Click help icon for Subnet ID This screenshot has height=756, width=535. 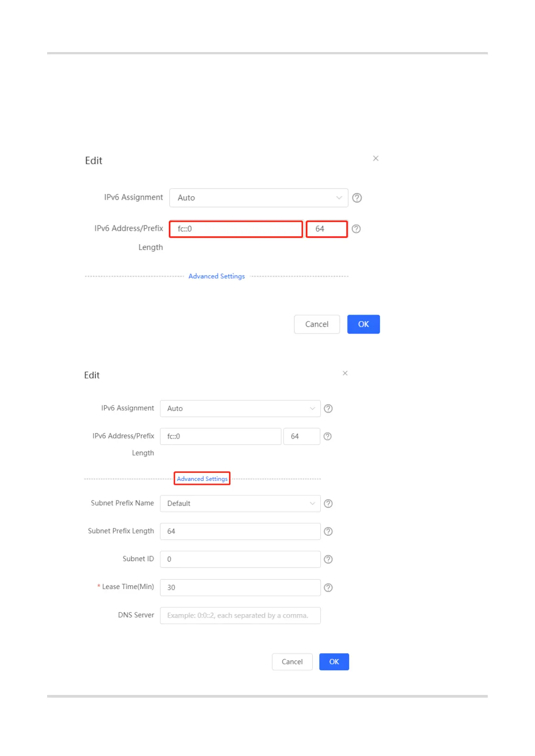[x=328, y=559]
